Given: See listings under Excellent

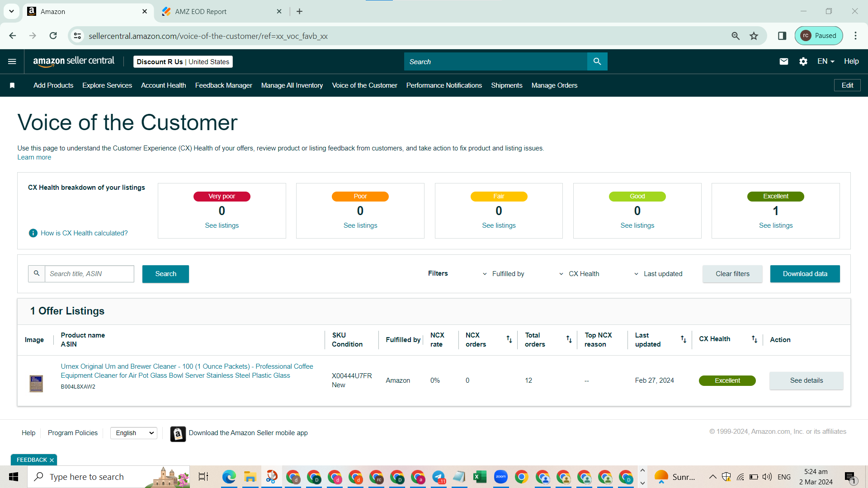Looking at the screenshot, I should tap(776, 225).
